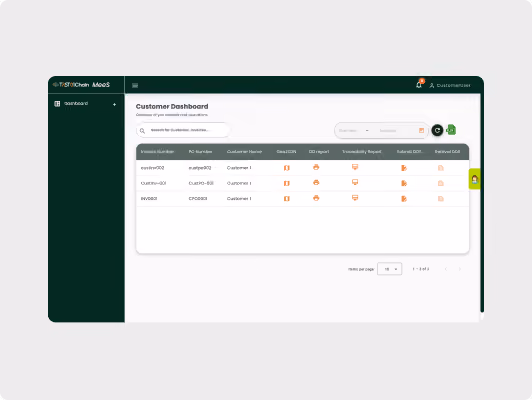
Task: Click the Retrieve DDS column header
Action: 447,152
